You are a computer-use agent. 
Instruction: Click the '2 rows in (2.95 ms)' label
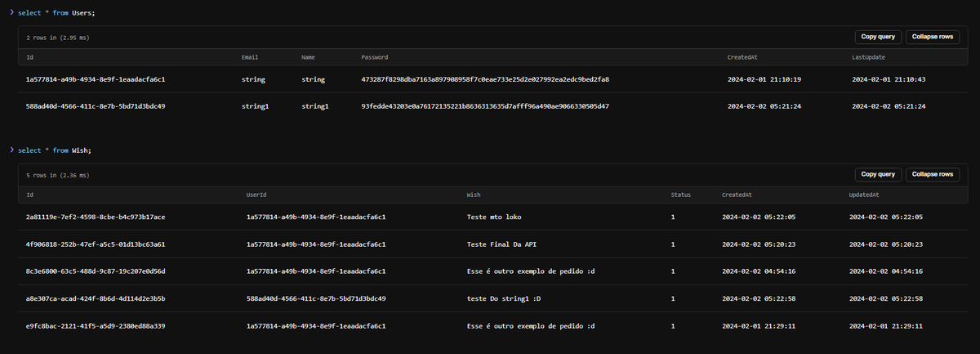tap(57, 38)
